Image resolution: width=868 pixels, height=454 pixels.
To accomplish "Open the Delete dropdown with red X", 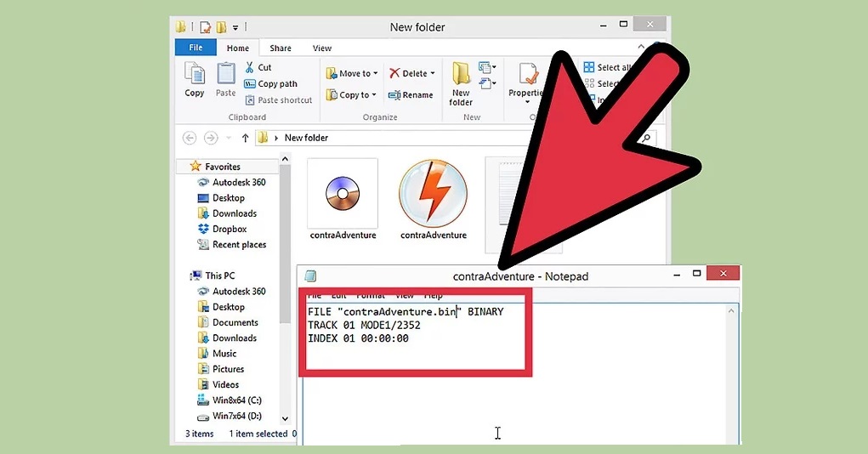I will pos(411,73).
